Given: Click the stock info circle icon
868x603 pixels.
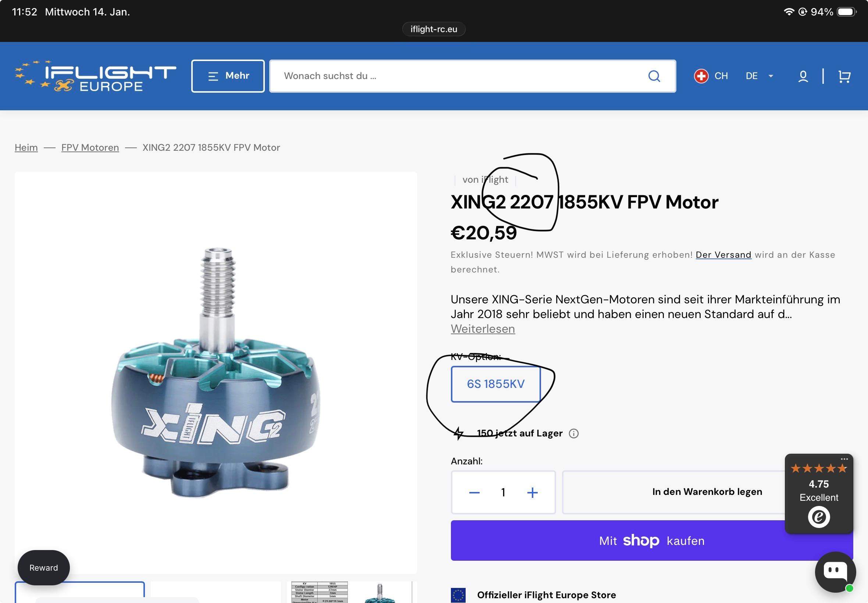Looking at the screenshot, I should (574, 433).
